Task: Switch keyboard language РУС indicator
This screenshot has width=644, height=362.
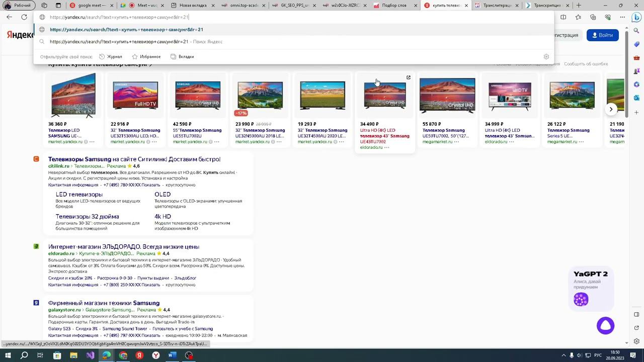Action: [598, 355]
